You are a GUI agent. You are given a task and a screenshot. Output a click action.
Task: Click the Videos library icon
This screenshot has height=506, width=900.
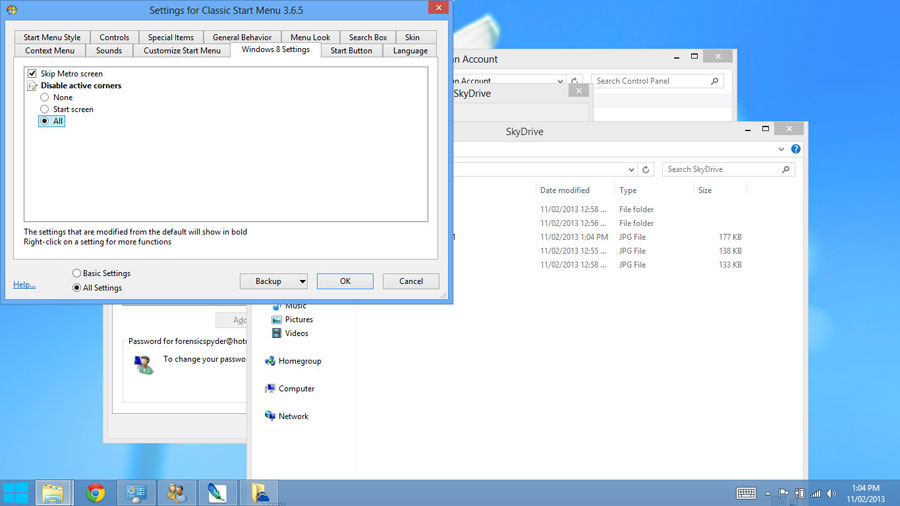(x=277, y=333)
